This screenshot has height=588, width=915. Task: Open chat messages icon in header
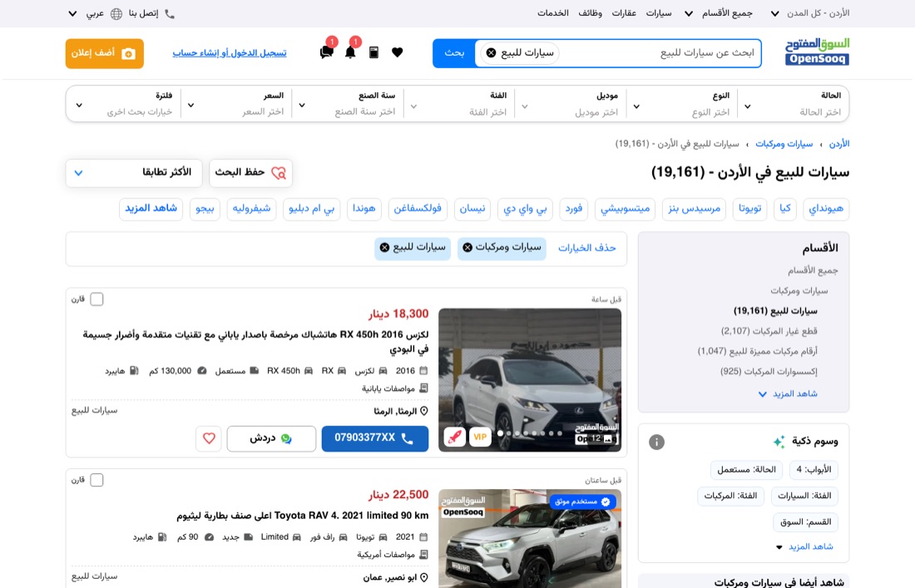click(327, 52)
